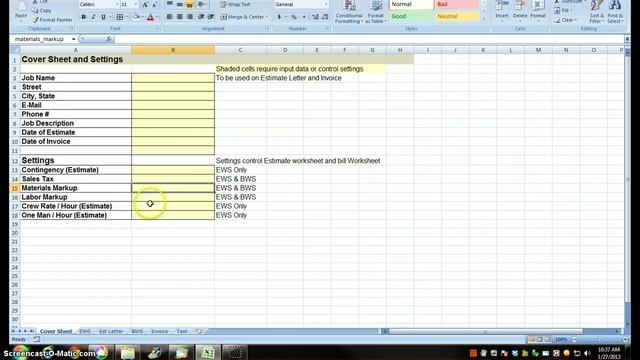Increase font size with Grow Font icon
640x360 pixels.
[145, 4]
